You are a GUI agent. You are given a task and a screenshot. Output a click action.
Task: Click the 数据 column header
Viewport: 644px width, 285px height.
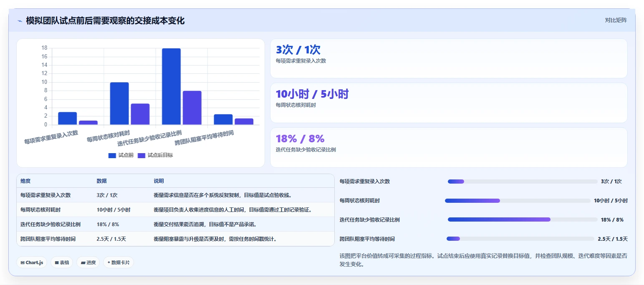(102, 181)
